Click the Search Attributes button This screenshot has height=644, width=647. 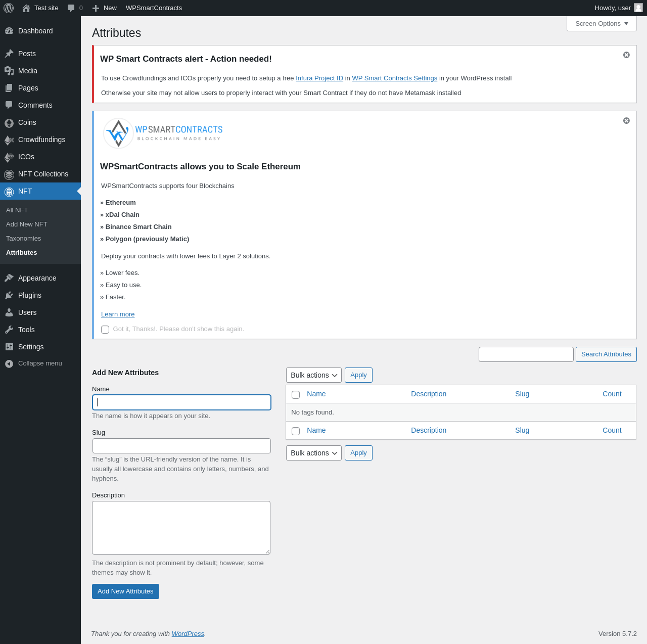[606, 354]
